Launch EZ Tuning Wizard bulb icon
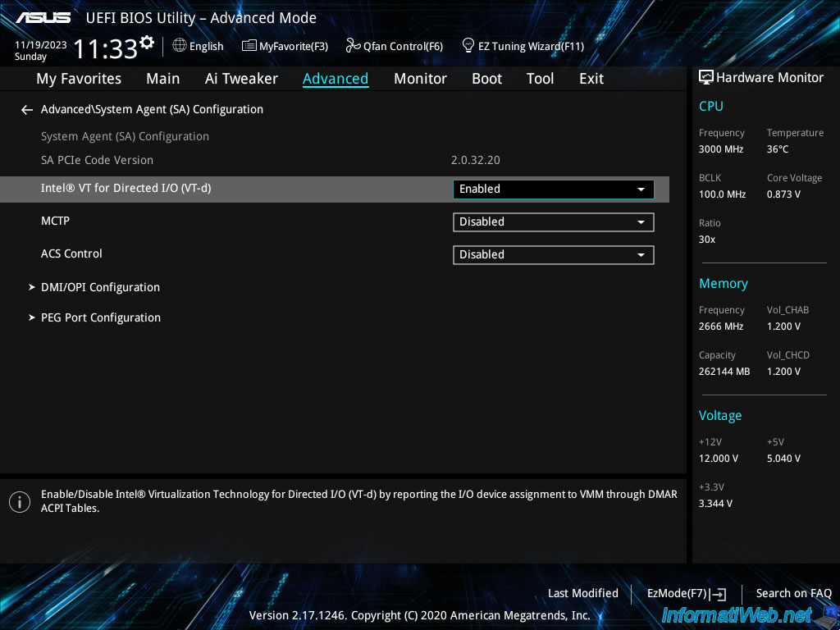The height and width of the screenshot is (630, 840). [468, 46]
